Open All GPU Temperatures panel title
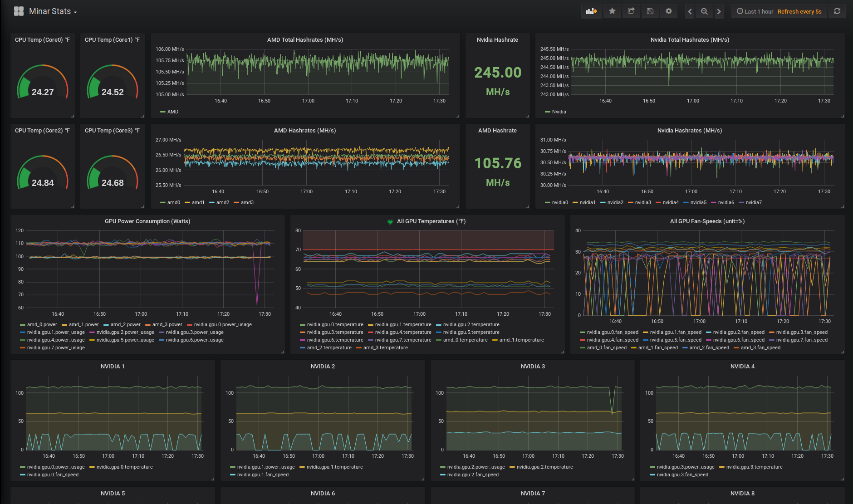Viewport: 853px width, 504px height. (431, 221)
